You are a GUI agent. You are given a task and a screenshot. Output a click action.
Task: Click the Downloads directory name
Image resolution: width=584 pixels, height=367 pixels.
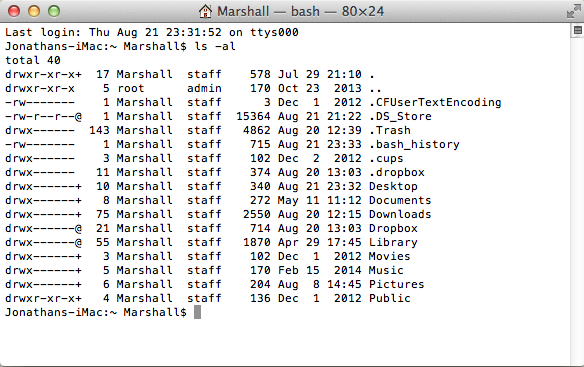coord(400,214)
